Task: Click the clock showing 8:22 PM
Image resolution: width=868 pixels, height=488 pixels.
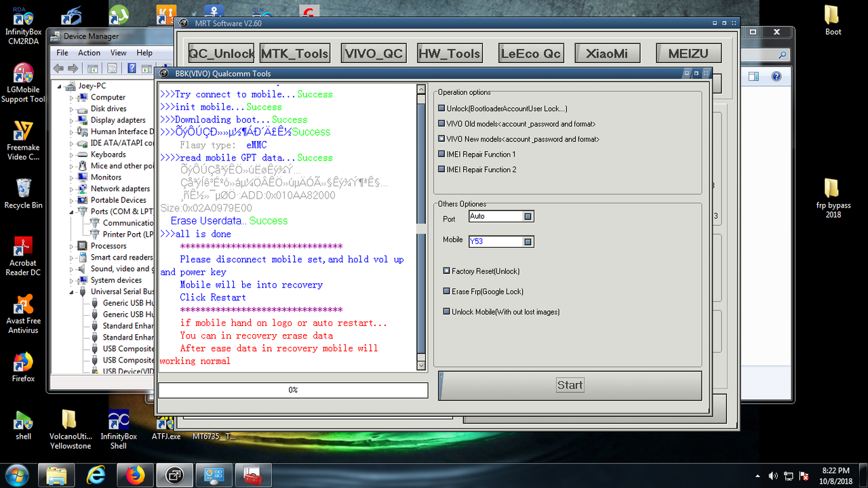Action: [835, 470]
